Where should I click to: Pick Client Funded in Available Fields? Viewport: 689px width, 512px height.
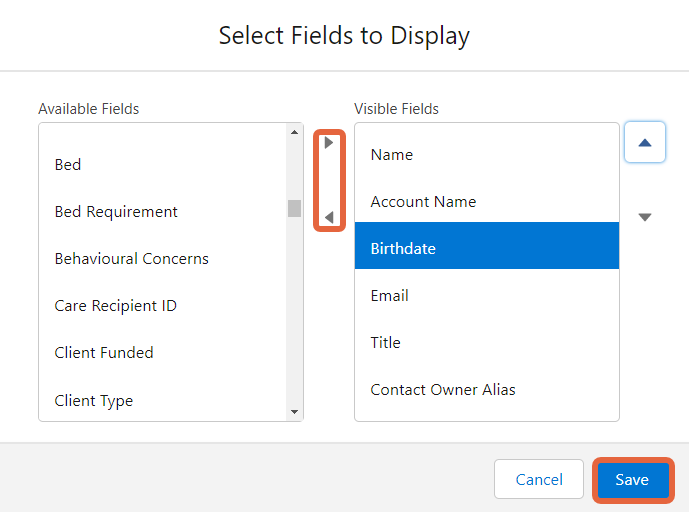pos(163,353)
